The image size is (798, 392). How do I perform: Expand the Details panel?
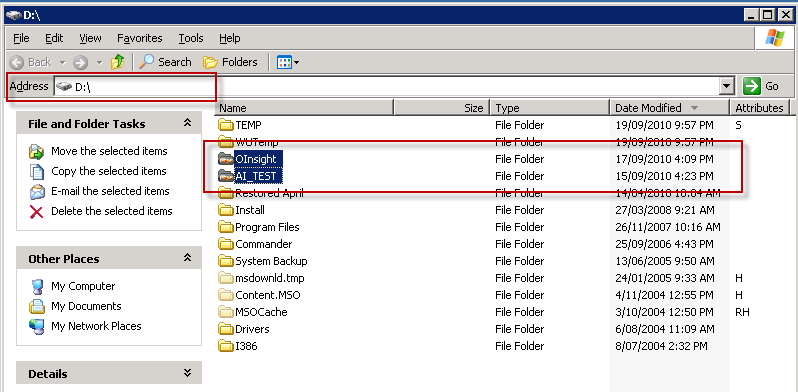coord(187,373)
